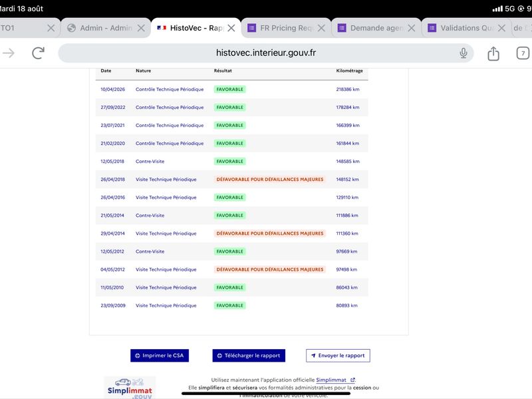Close the Demande agen tab
The height and width of the screenshot is (399, 532).
412,28
